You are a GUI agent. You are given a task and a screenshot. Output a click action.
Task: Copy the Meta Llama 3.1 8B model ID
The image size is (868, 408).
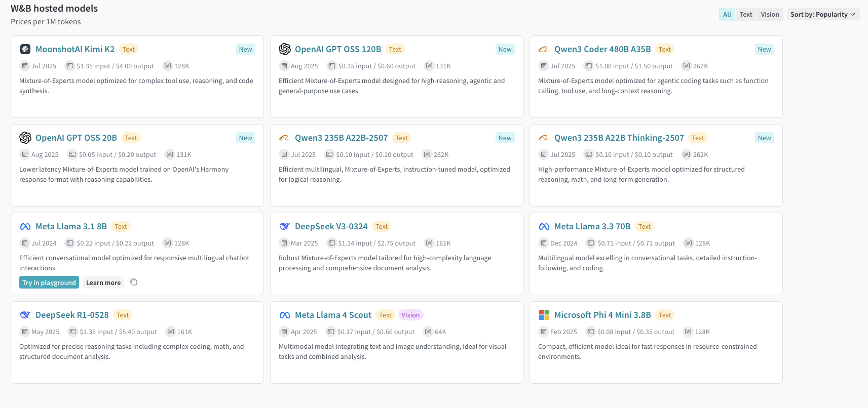134,282
